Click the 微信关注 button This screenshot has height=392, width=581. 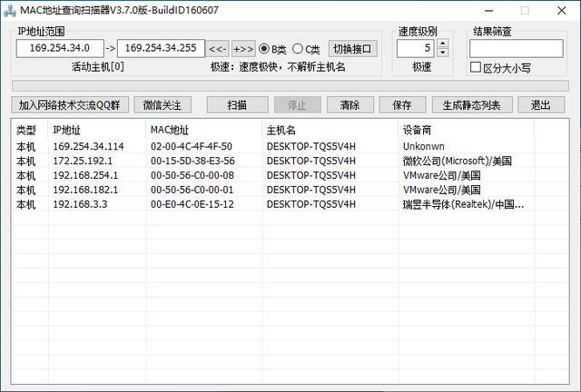(162, 105)
